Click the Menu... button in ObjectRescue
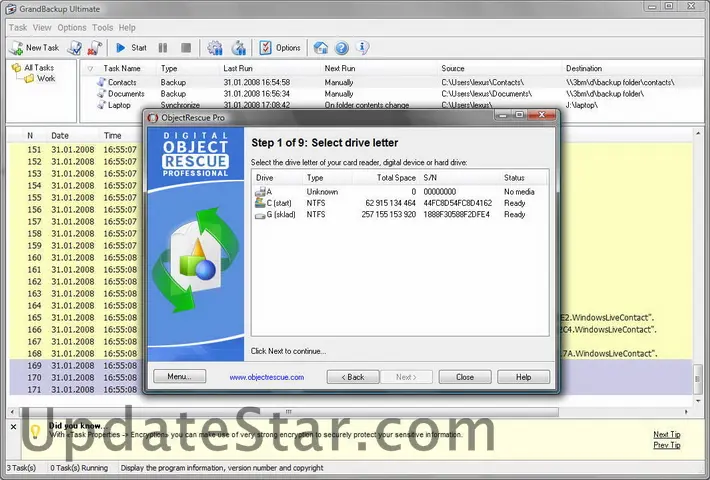 (x=179, y=376)
